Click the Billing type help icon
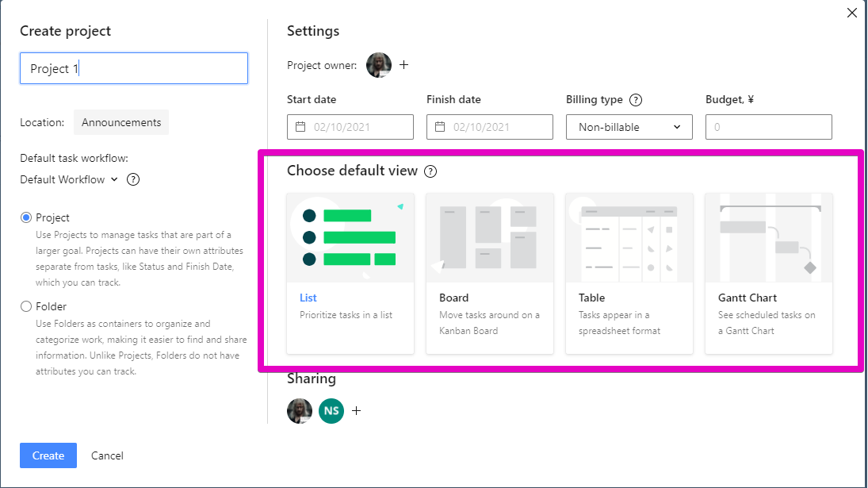Screen dimensions: 868x488 (636, 100)
